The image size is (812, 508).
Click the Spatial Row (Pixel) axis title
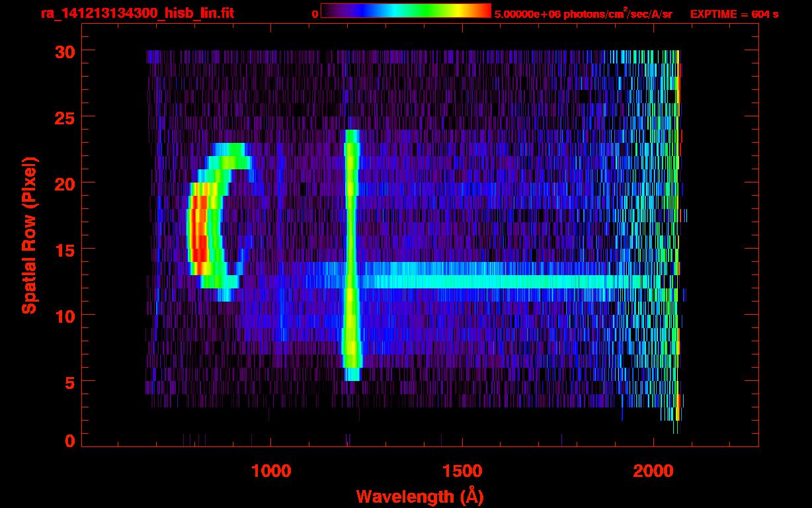point(28,235)
